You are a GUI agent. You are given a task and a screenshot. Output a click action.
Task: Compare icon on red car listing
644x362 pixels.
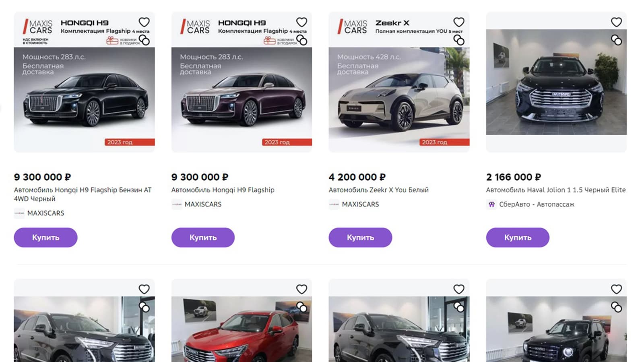[x=301, y=307]
